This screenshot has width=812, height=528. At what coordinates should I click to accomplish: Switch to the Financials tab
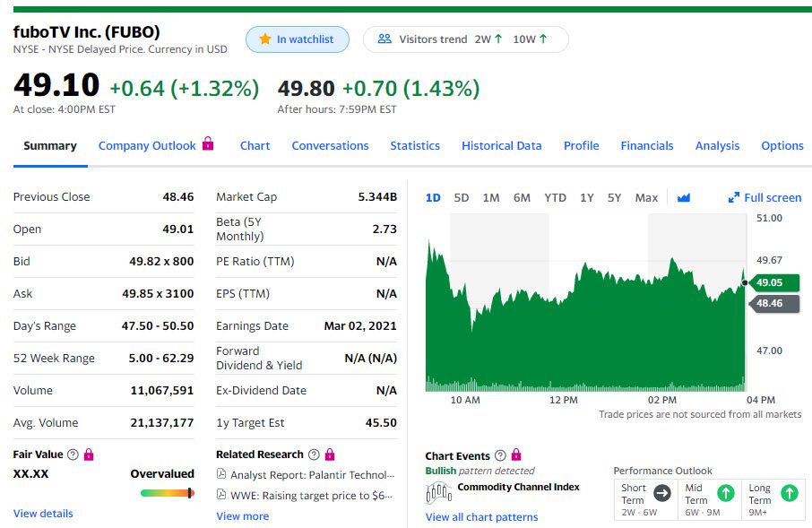(647, 145)
